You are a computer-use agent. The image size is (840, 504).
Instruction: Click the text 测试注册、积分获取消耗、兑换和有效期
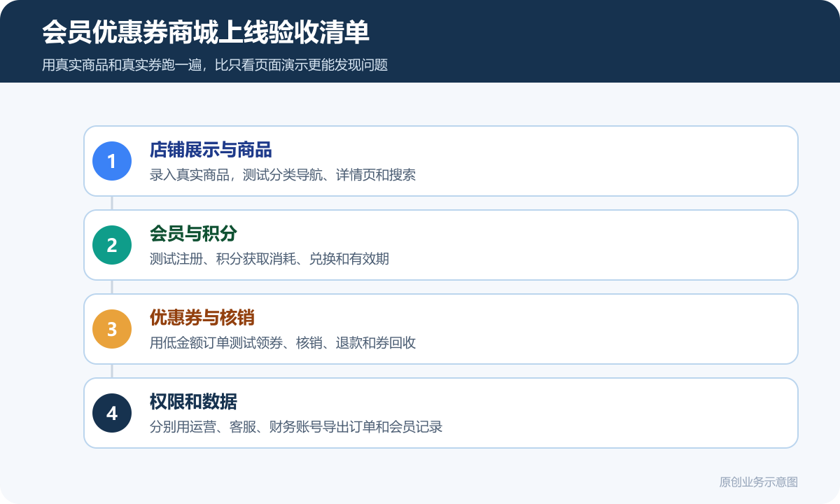[x=269, y=259]
